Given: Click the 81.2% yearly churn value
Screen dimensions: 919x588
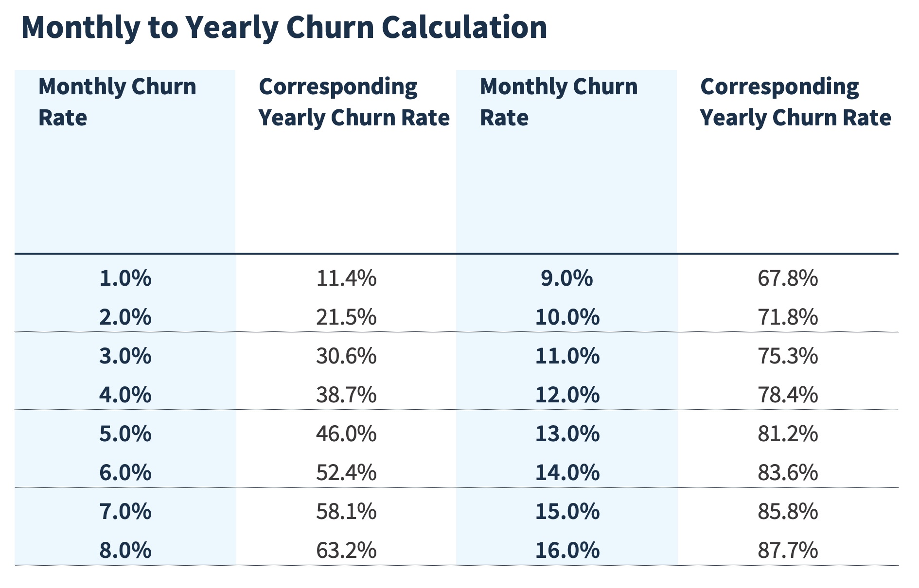Looking at the screenshot, I should click(x=787, y=433).
